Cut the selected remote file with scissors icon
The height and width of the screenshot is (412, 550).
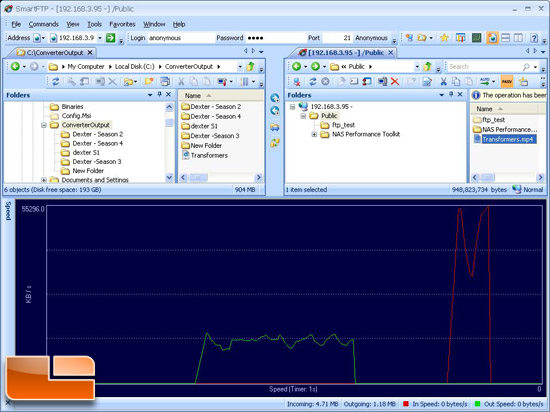click(x=443, y=82)
